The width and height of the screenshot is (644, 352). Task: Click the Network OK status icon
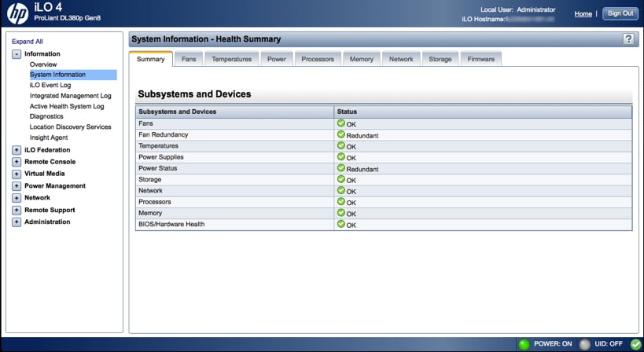tap(341, 190)
